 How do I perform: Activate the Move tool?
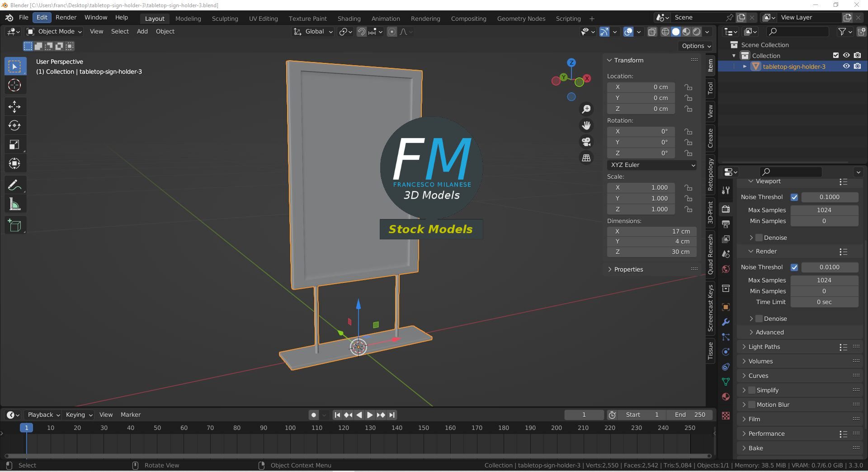(14, 107)
